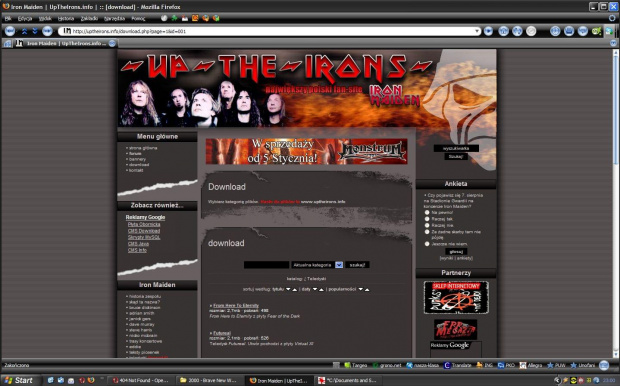Image resolution: width=620 pixels, height=386 pixels.
Task: Select the 'Raczej tak' poll radio button
Action: [427, 219]
